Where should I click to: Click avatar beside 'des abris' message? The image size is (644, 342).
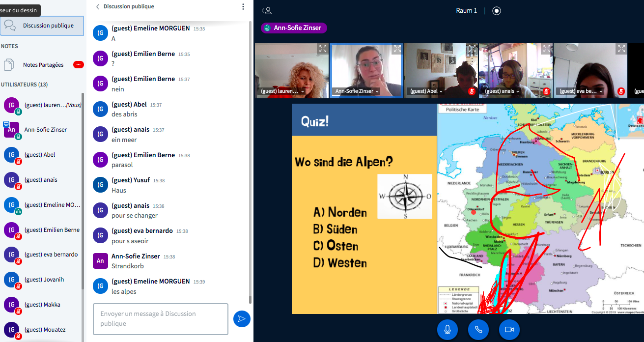coord(100,109)
